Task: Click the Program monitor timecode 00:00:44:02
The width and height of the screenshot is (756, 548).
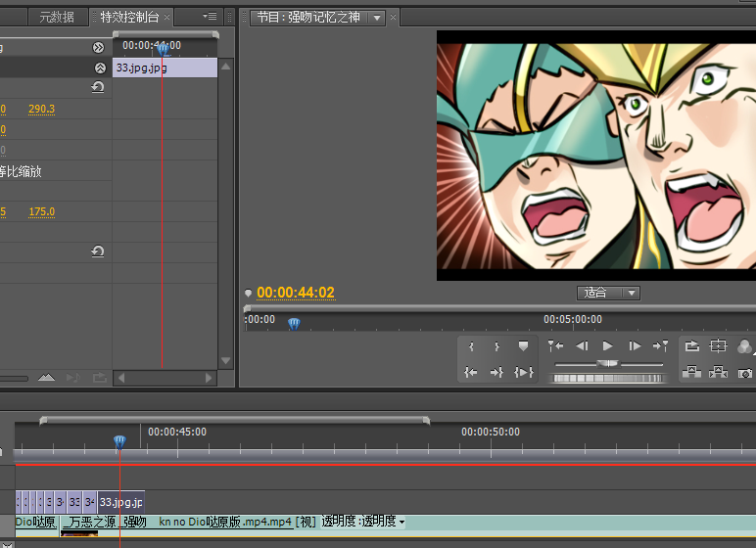Action: pos(296,293)
